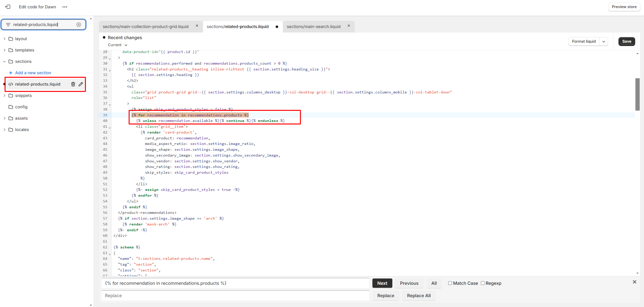Close the find and replace panel
This screenshot has height=307, width=644.
pyautogui.click(x=634, y=282)
